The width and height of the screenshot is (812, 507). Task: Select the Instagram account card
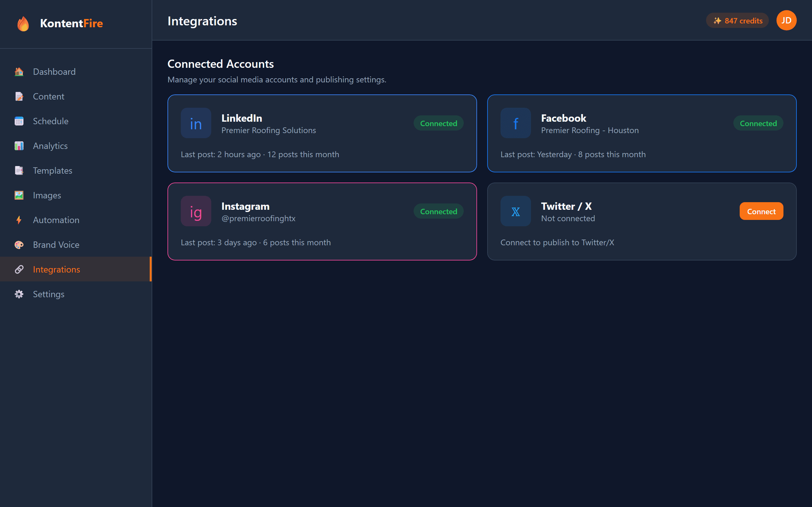pyautogui.click(x=322, y=221)
